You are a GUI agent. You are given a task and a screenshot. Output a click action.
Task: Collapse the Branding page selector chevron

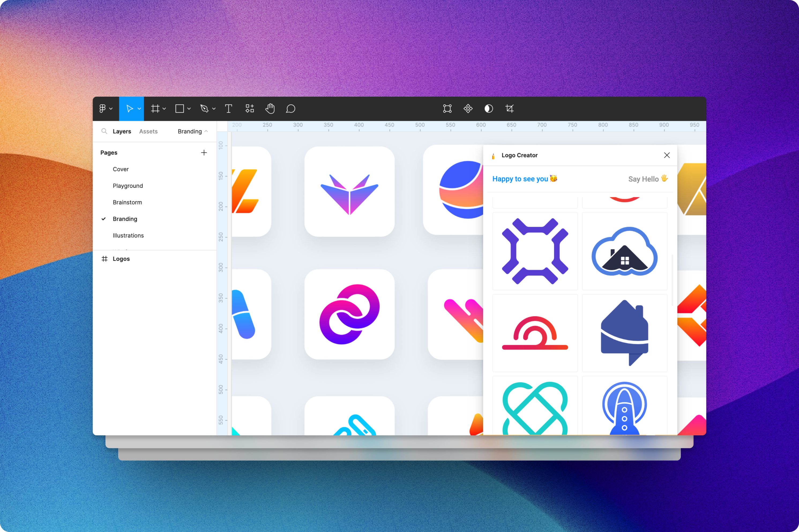coord(207,131)
